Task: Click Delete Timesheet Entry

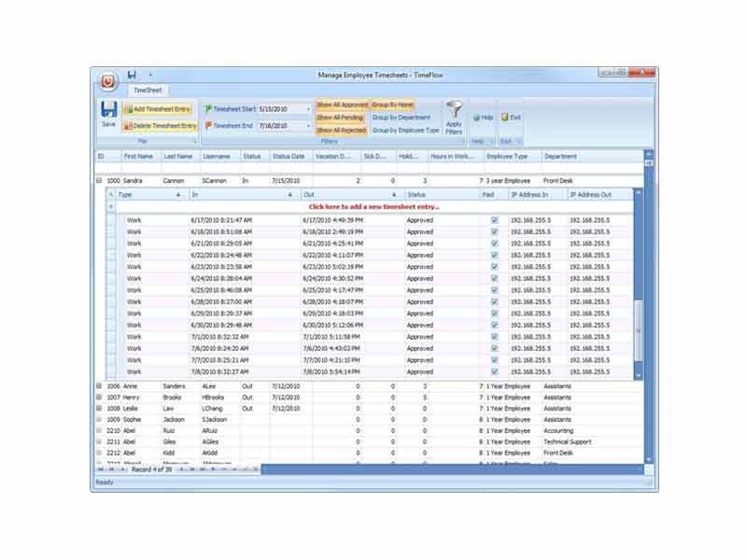Action: coord(161,126)
